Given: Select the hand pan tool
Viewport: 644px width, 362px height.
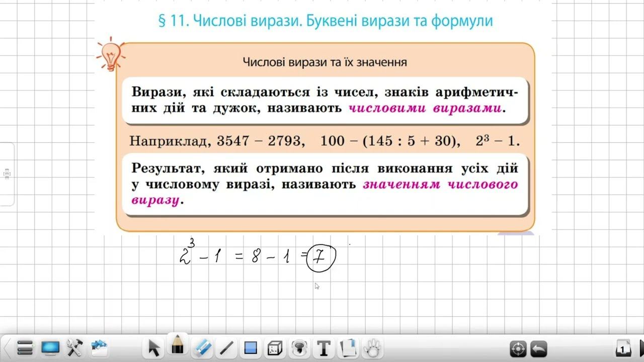Looking at the screenshot, I should 373,347.
